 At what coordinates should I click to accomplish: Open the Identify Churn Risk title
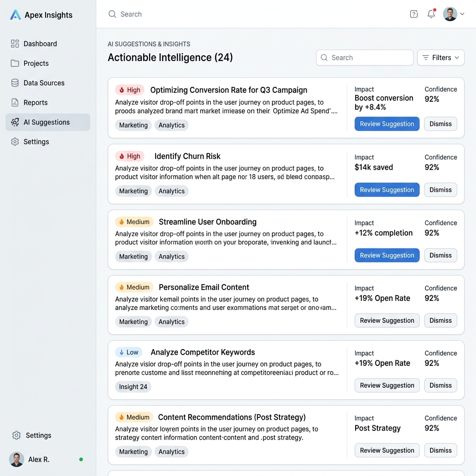[x=187, y=156]
